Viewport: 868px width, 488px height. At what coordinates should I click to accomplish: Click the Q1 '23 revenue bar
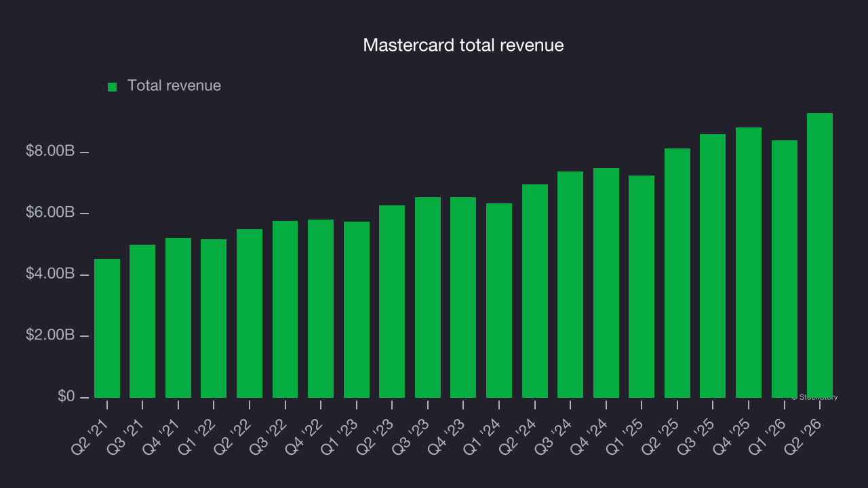coord(357,310)
